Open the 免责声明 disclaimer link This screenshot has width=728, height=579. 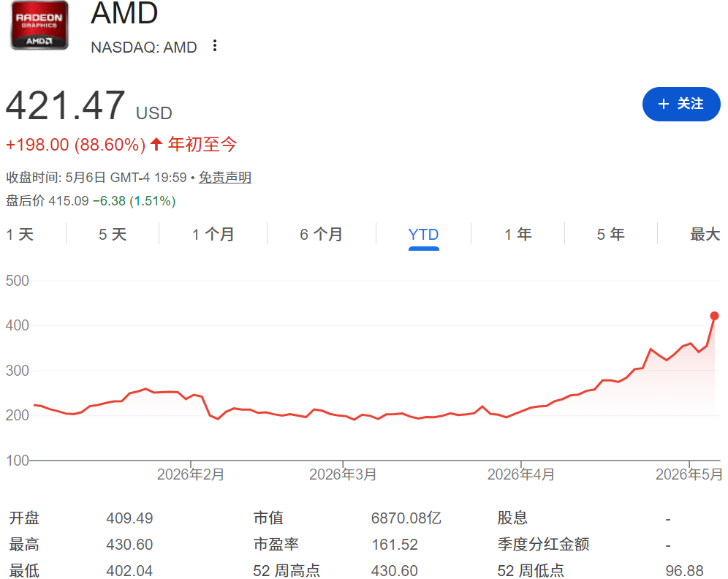click(225, 178)
